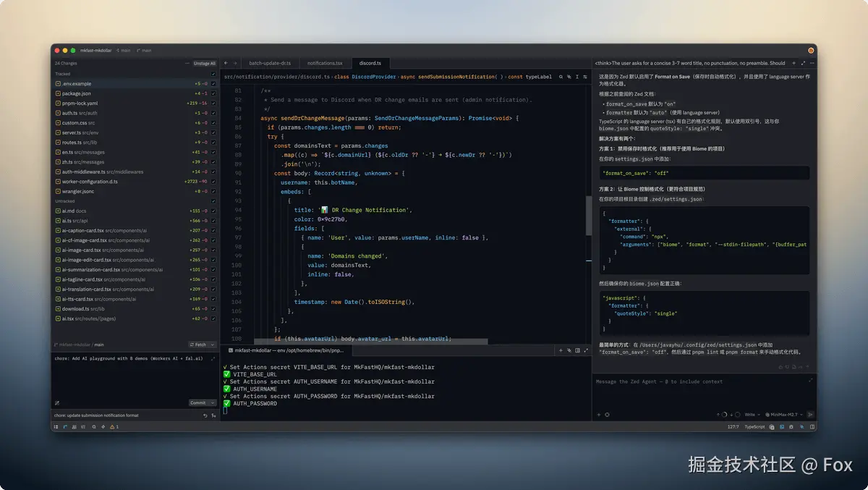This screenshot has height=490, width=868.
Task: Click the sendSubmissionNotification breadcrumb segment
Action: pyautogui.click(x=459, y=77)
